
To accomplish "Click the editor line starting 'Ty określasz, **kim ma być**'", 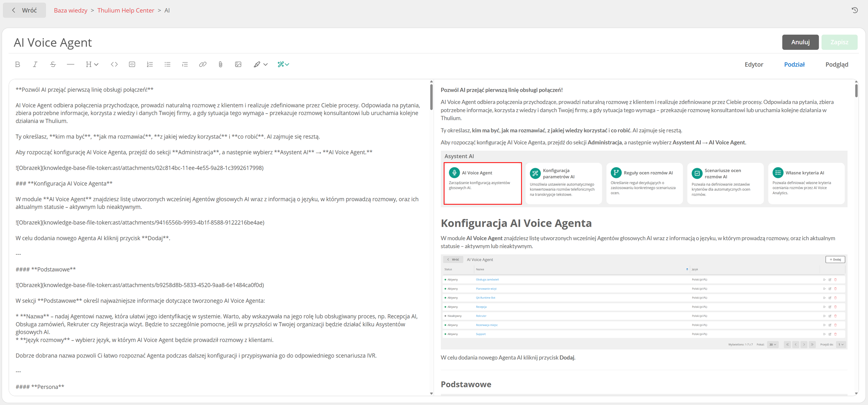I will point(168,136).
